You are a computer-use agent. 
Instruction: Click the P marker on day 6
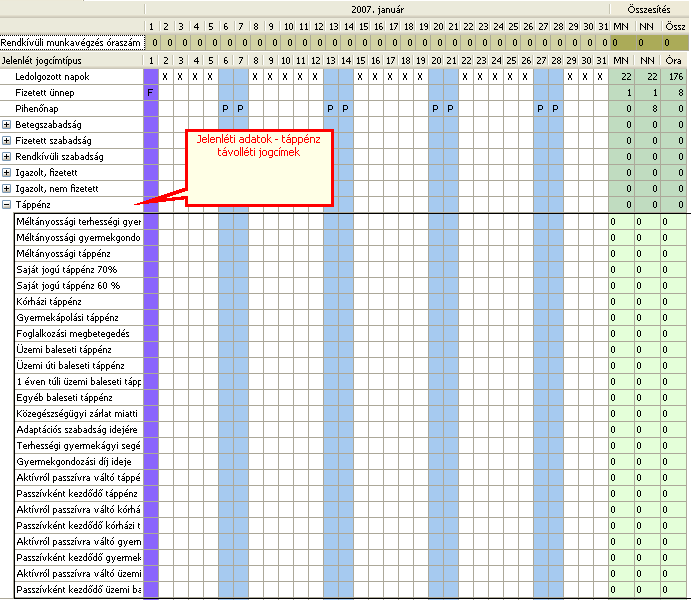pyautogui.click(x=225, y=108)
